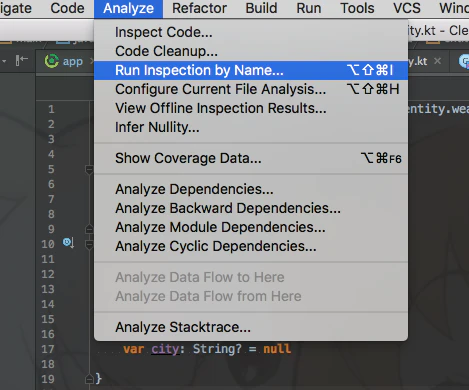This screenshot has height=390, width=469.
Task: Open the Build menu
Action: [x=261, y=8]
